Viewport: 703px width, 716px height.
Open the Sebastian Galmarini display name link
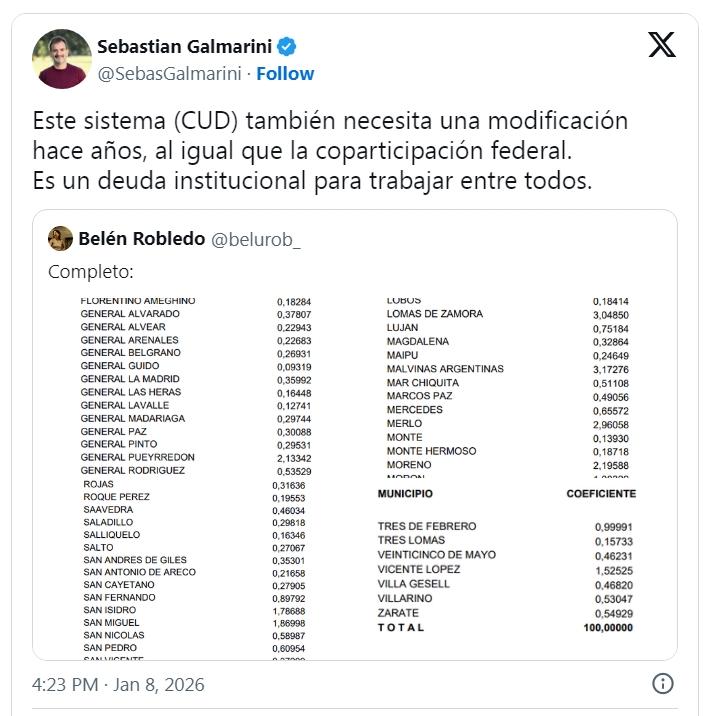point(184,47)
